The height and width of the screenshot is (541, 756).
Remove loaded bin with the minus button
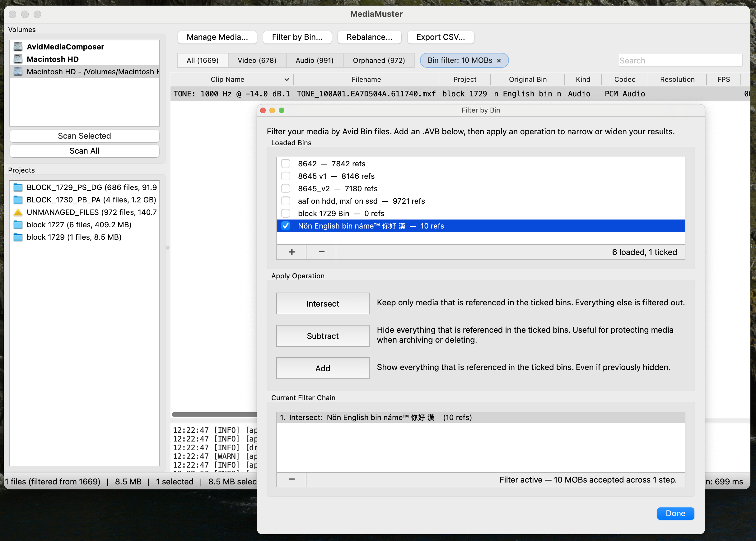(x=321, y=252)
